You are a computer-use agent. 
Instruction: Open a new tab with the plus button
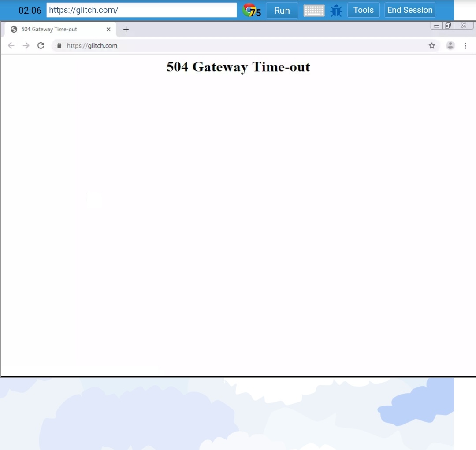tap(126, 30)
